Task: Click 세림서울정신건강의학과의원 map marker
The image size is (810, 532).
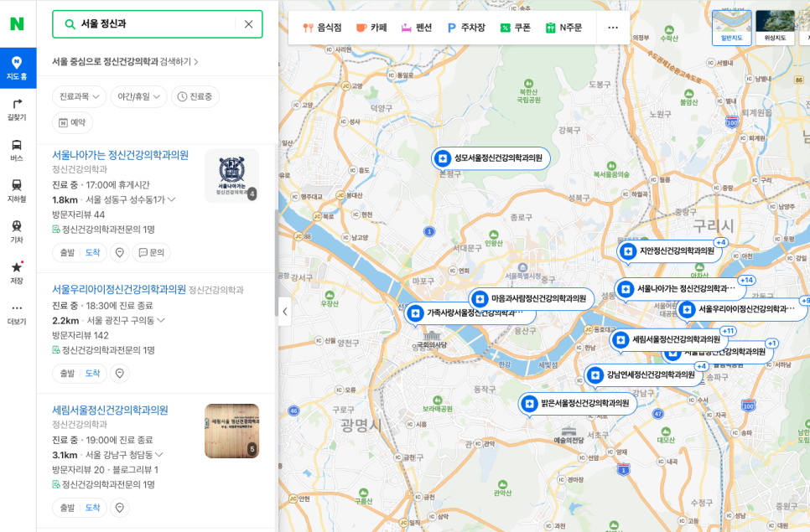Action: pos(668,339)
